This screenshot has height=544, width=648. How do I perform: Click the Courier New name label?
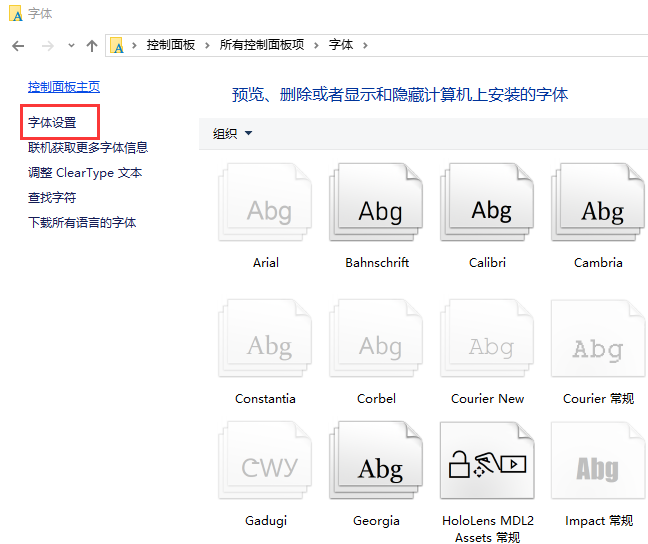[x=487, y=399]
